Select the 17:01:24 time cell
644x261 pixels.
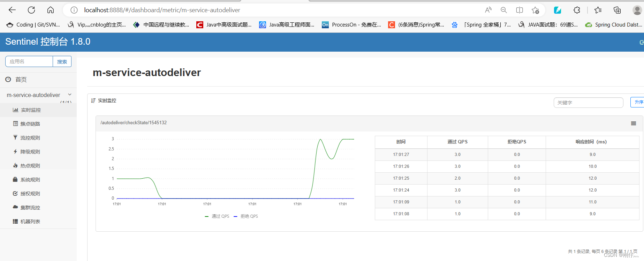[x=401, y=190]
